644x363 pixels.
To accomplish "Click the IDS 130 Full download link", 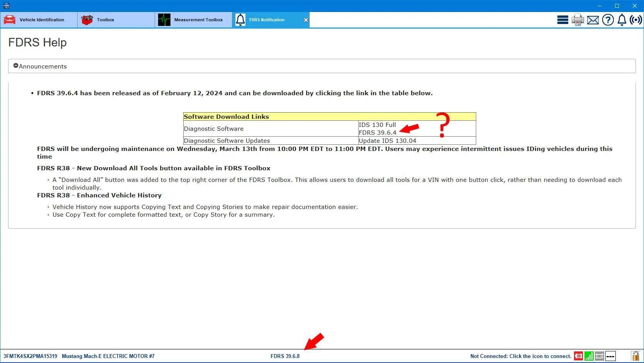I will (x=377, y=125).
